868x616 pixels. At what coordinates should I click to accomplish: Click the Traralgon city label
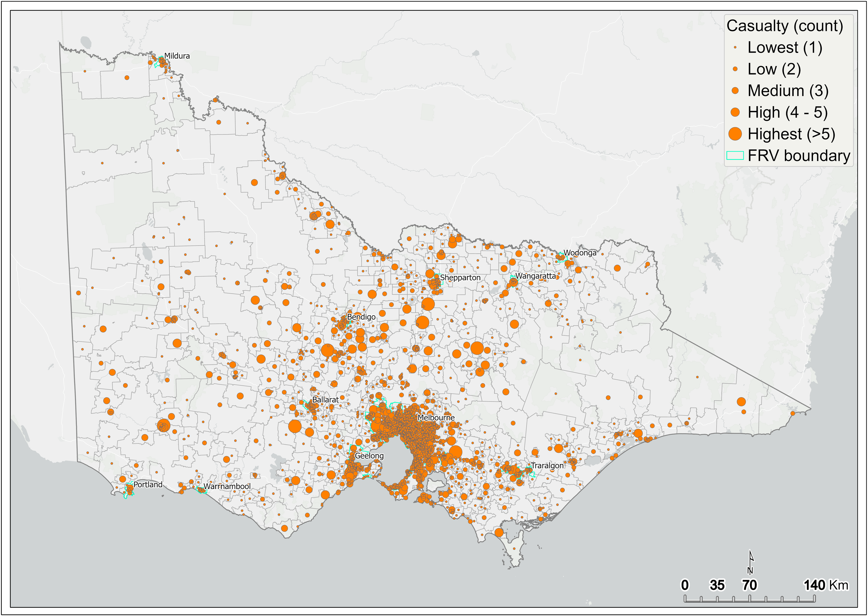tap(547, 465)
